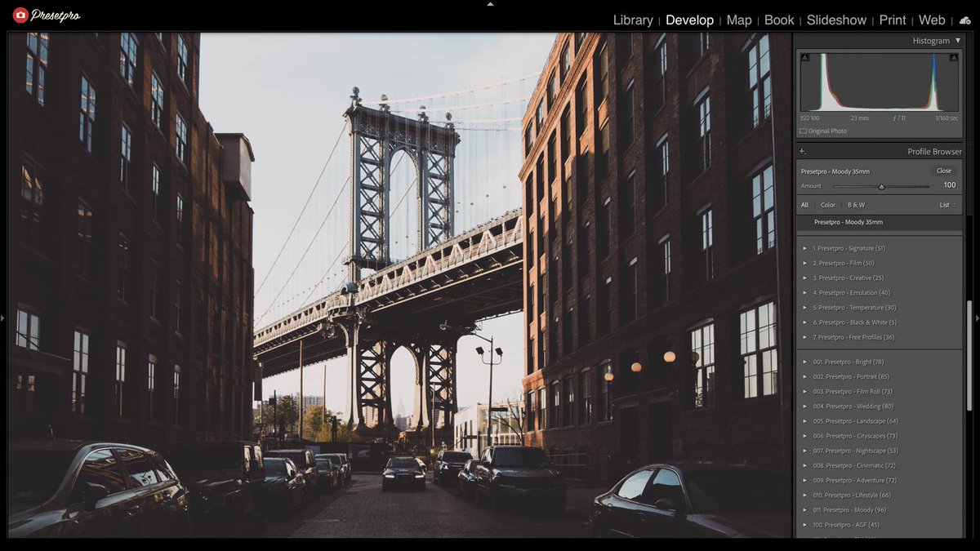
Task: Expand 005. Presetpro - Landscape (64)
Action: coord(804,421)
